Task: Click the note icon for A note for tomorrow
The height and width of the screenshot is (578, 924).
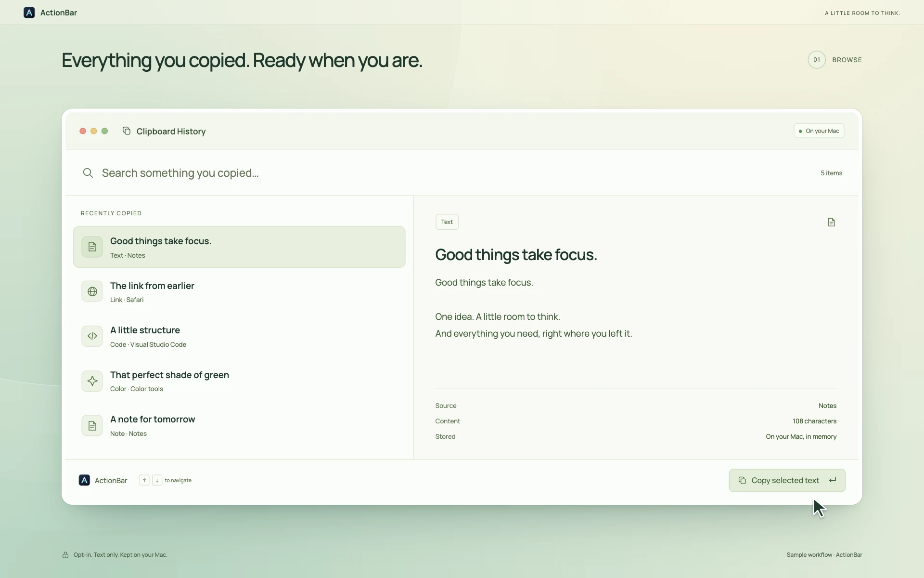Action: coord(92,426)
